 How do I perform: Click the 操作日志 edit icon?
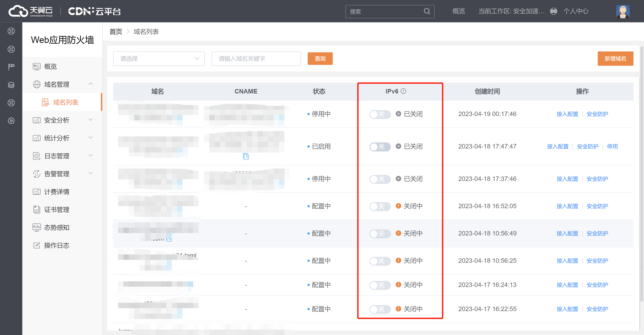point(36,245)
